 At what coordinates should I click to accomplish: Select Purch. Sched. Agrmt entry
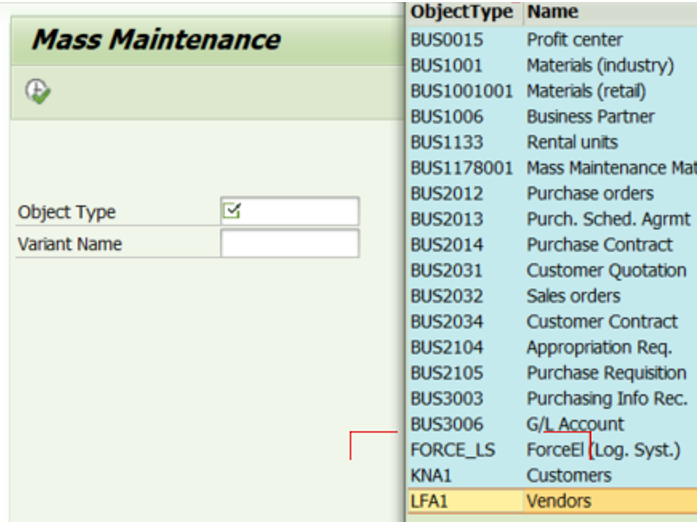pos(607,219)
